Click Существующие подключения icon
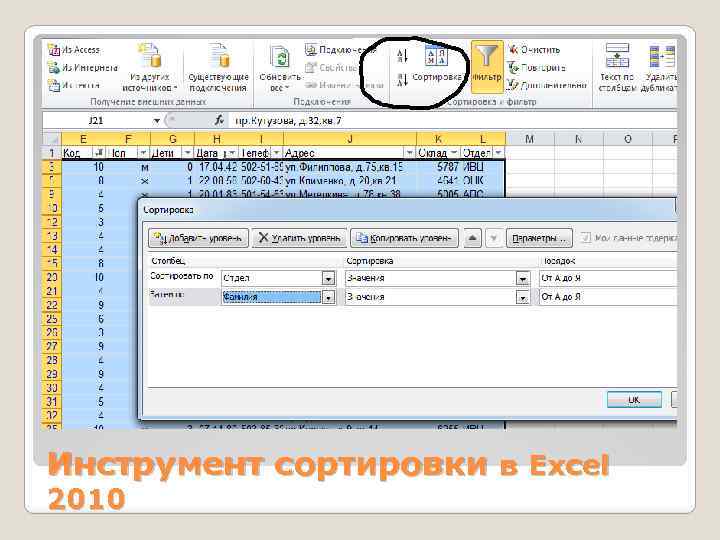The height and width of the screenshot is (540, 720). point(219,68)
